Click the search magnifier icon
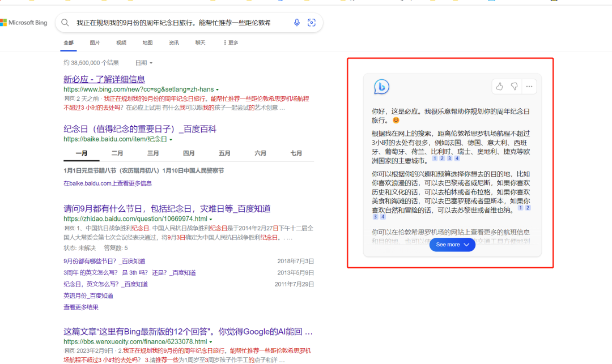612x364 pixels. [65, 23]
